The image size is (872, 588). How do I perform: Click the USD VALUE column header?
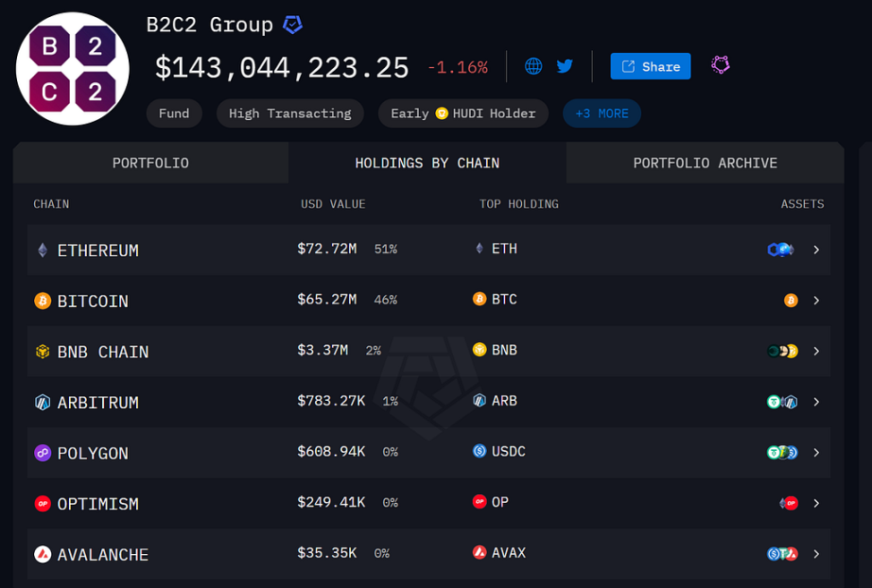333,204
